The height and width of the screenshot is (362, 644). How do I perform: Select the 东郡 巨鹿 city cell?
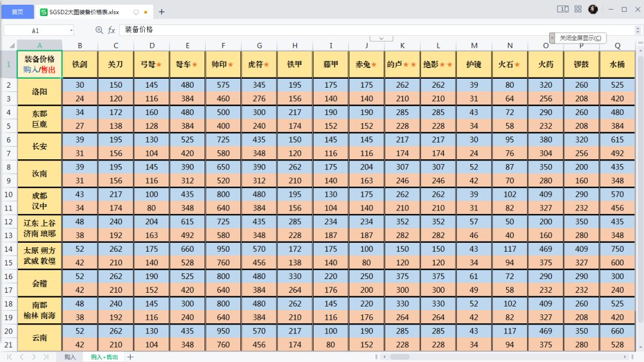point(39,119)
